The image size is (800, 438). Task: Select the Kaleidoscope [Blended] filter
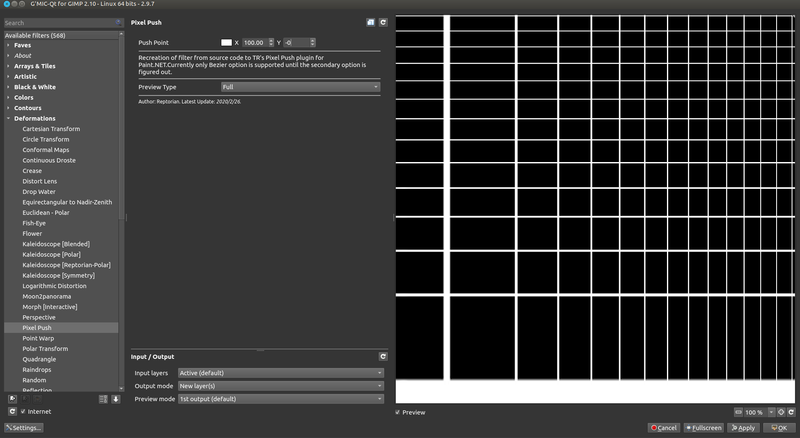[x=56, y=244]
